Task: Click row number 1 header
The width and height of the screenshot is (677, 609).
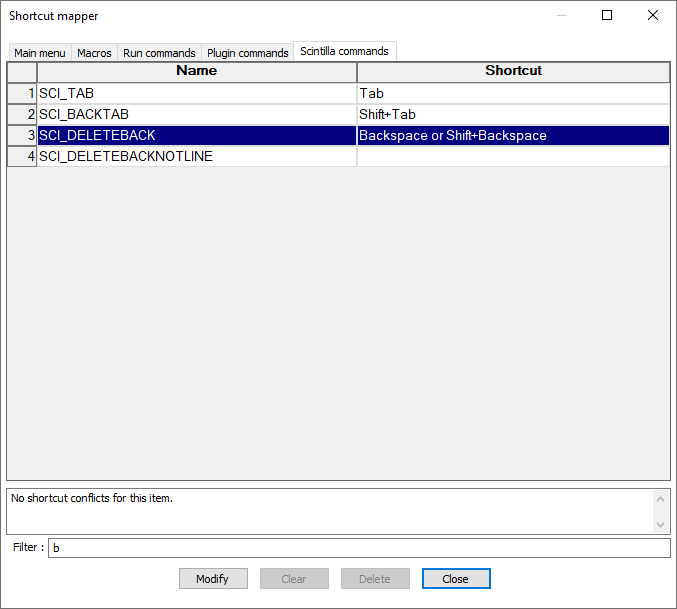Action: (22, 93)
